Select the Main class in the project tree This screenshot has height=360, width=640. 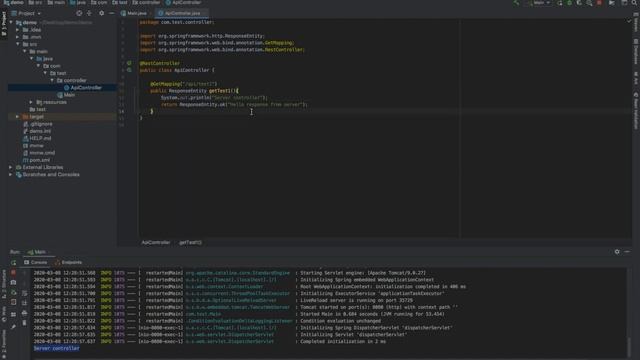click(x=66, y=95)
